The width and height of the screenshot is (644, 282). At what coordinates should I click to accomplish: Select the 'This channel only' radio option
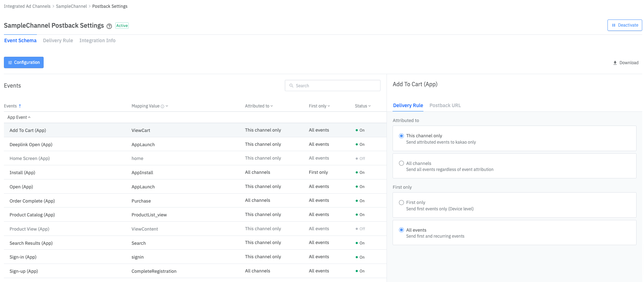coord(401,136)
